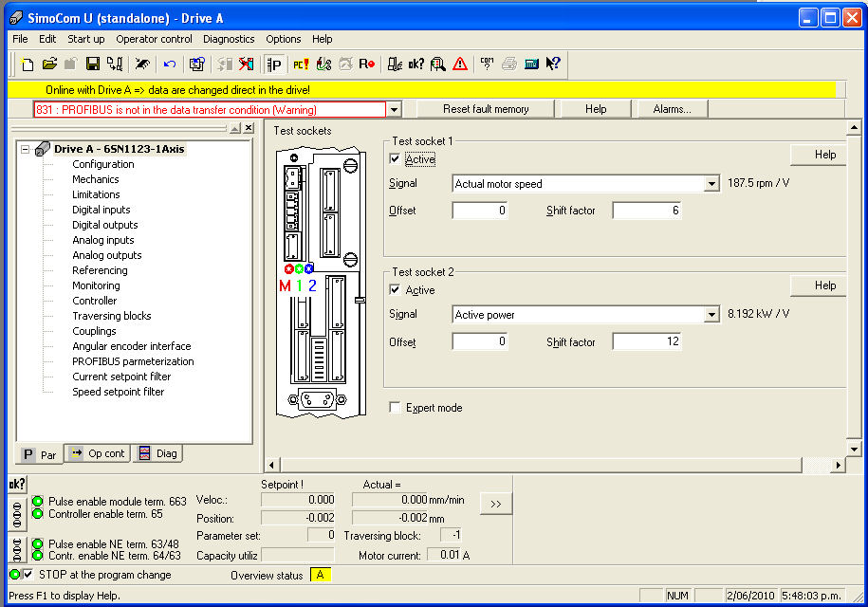Select Configuration in tree
This screenshot has height=607, width=868.
(103, 164)
